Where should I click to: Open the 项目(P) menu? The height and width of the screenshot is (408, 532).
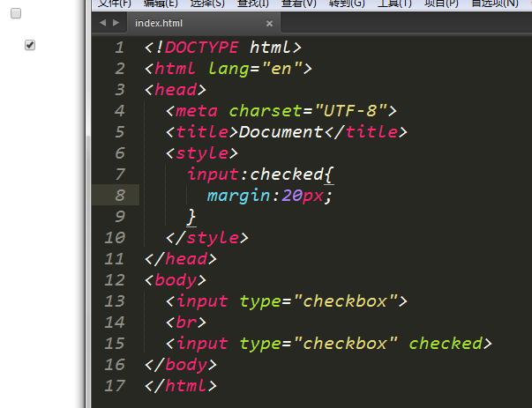pyautogui.click(x=441, y=4)
